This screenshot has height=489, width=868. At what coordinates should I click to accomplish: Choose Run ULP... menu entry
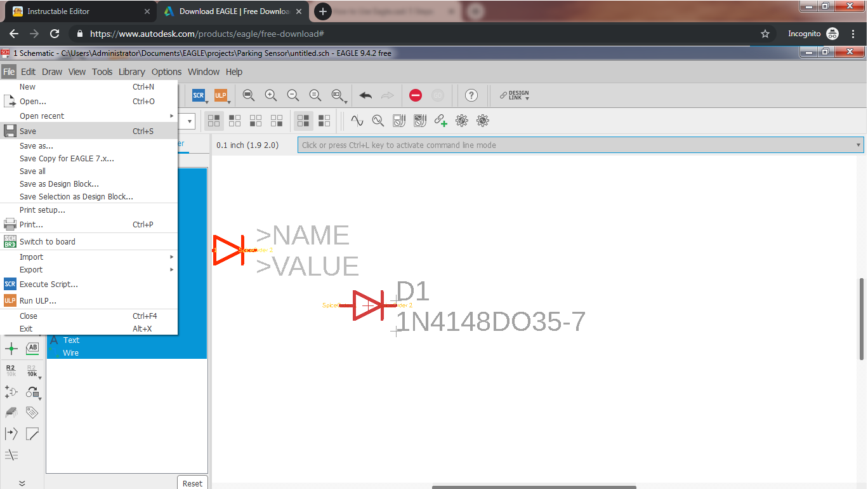(x=89, y=300)
